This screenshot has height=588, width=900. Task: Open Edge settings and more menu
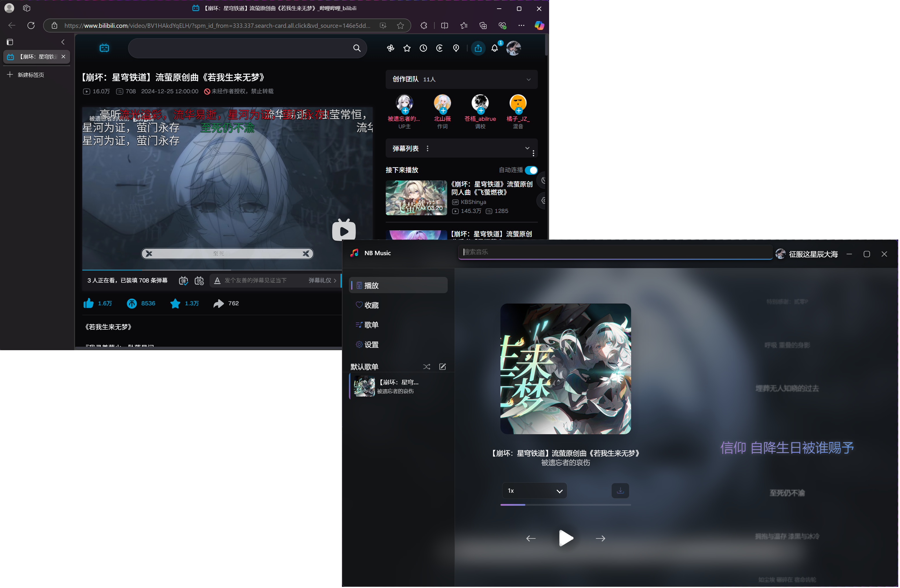(522, 25)
